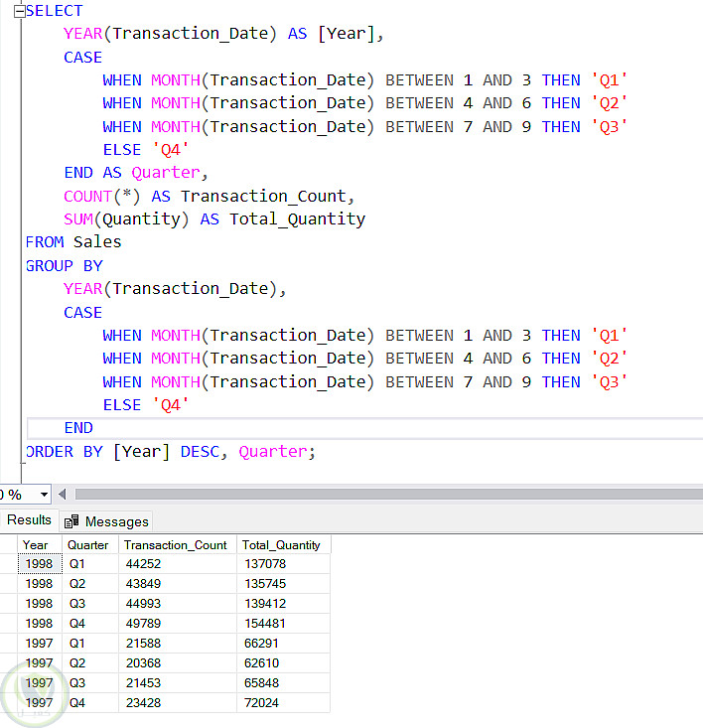
Task: Select the Transaction_Count column header
Action: pos(178,545)
